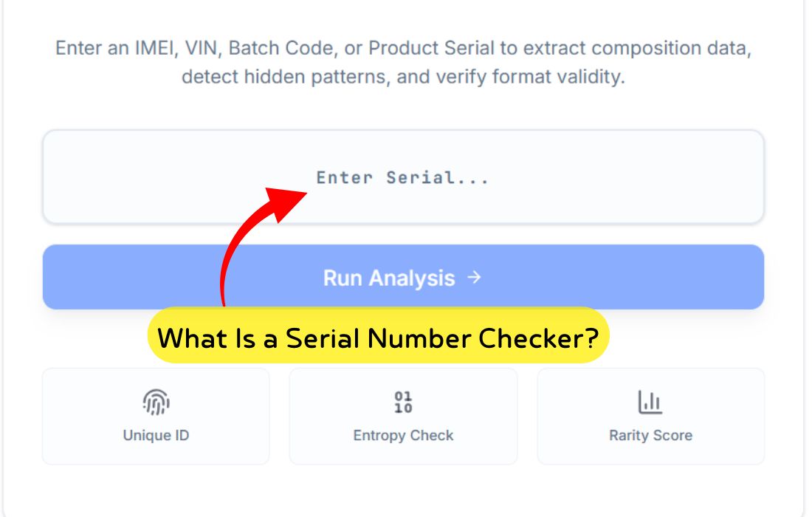This screenshot has height=517, width=812.
Task: Click the Unique ID feature card
Action: point(156,415)
